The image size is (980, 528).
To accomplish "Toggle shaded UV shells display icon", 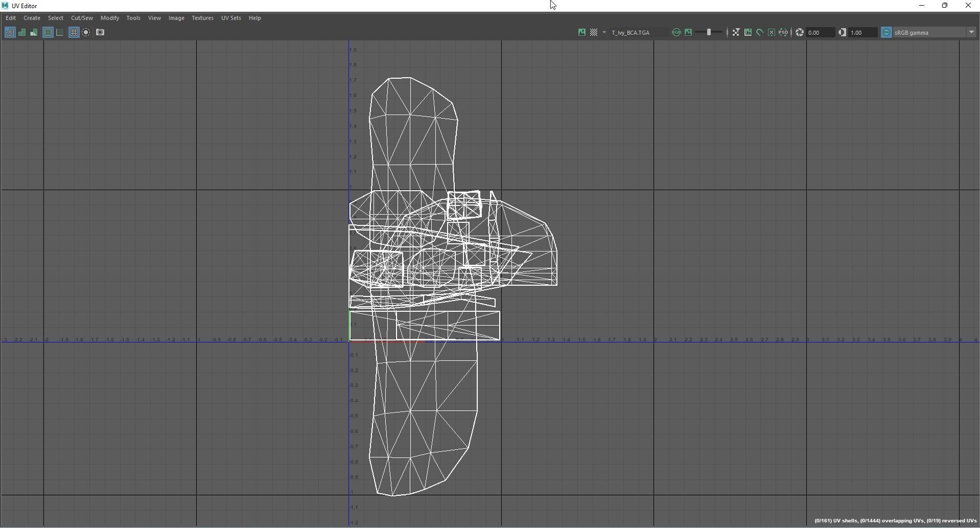I will (22, 32).
